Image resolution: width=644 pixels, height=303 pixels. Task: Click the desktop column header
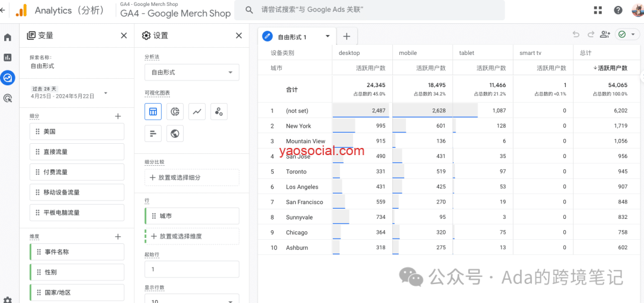pyautogui.click(x=349, y=53)
